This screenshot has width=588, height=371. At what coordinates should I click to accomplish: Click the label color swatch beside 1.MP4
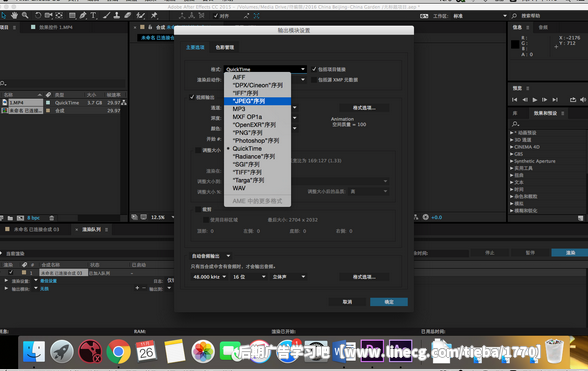[48, 102]
